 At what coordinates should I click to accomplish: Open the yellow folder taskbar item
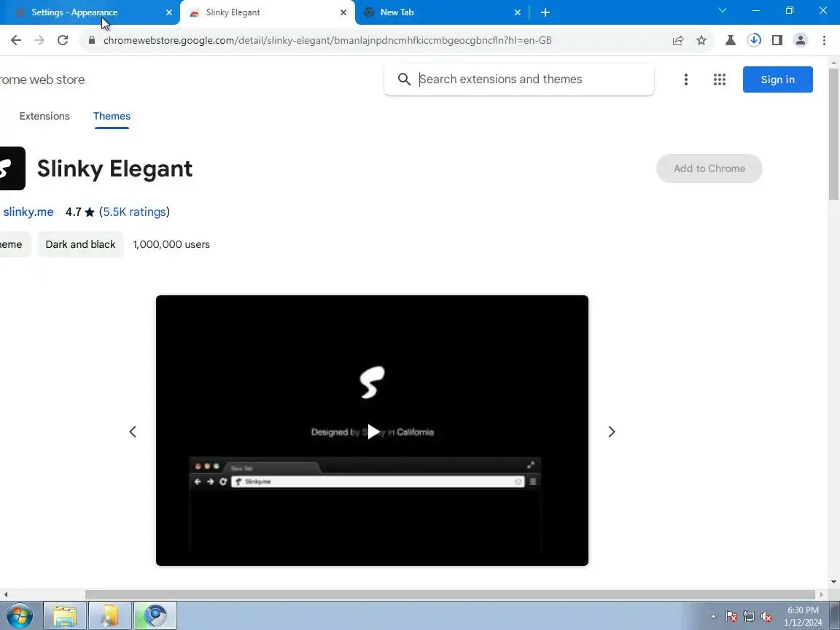tap(110, 616)
